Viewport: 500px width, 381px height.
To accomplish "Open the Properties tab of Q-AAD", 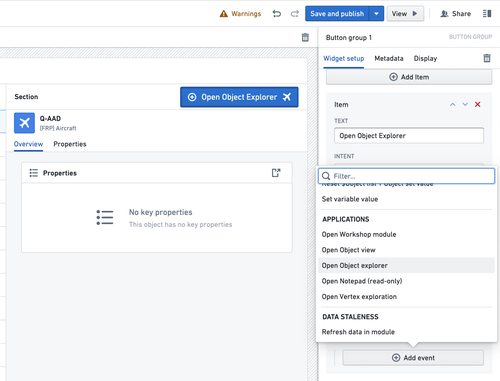I will coord(70,144).
